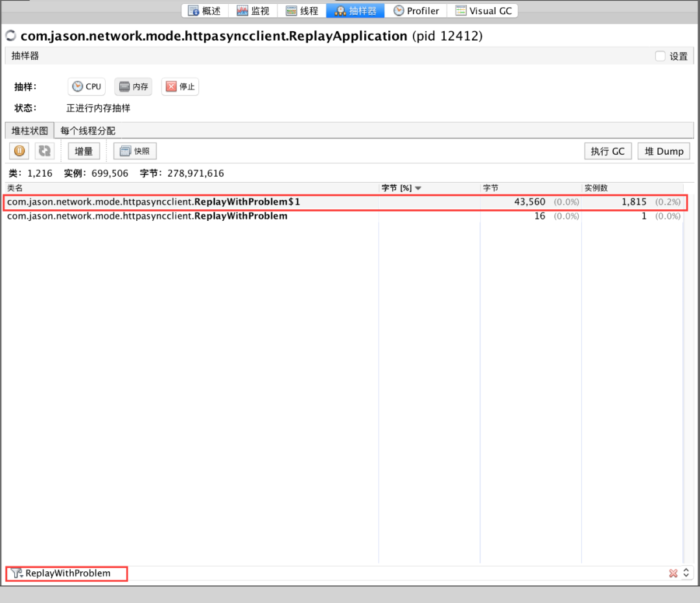700x603 pixels.
Task: Switch to the Visual GC tab
Action: (484, 10)
